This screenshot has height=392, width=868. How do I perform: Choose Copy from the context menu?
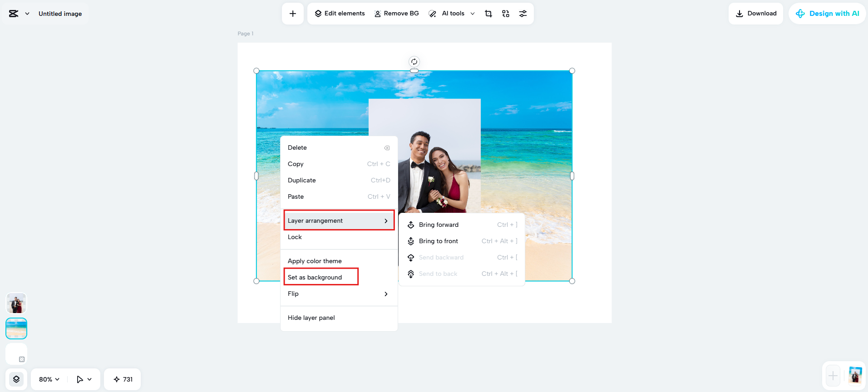[339, 164]
